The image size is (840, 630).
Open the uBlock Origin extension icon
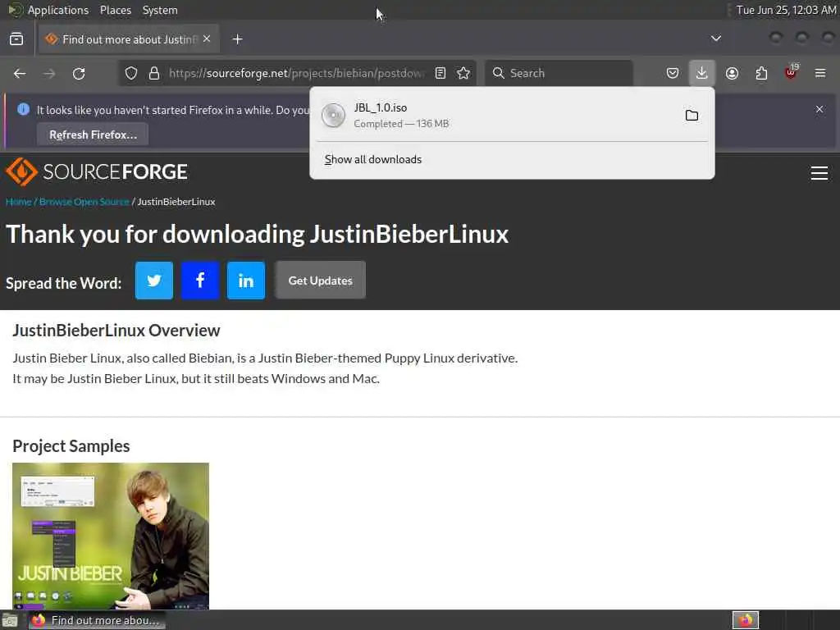[791, 72]
